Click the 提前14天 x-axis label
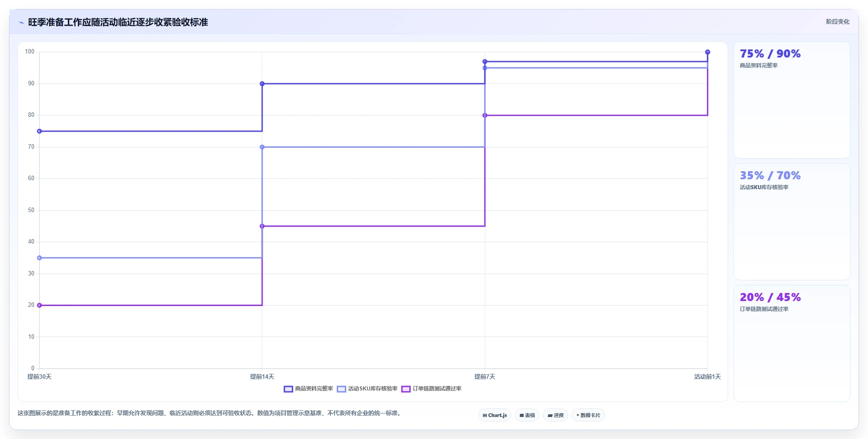 (262, 377)
